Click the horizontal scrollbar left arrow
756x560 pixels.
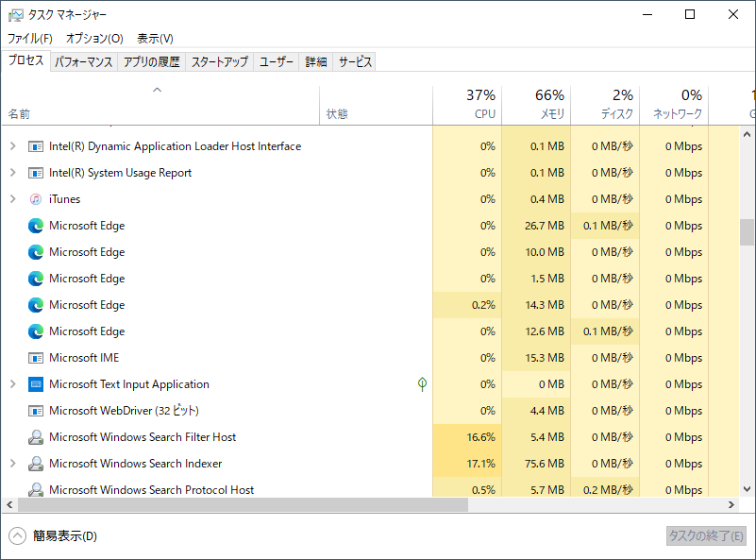pyautogui.click(x=9, y=504)
